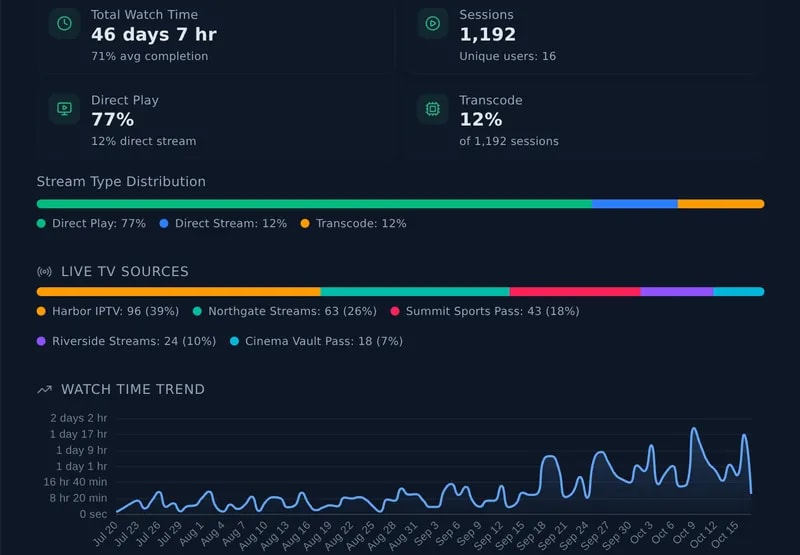Click the 'Sep 3' x-axis date label
Viewport: 800px width, 555px height.
point(426,534)
